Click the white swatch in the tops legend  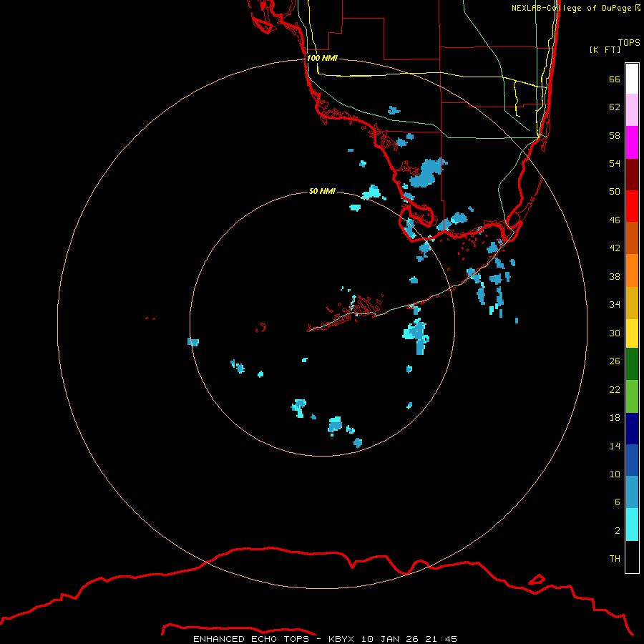tap(632, 79)
